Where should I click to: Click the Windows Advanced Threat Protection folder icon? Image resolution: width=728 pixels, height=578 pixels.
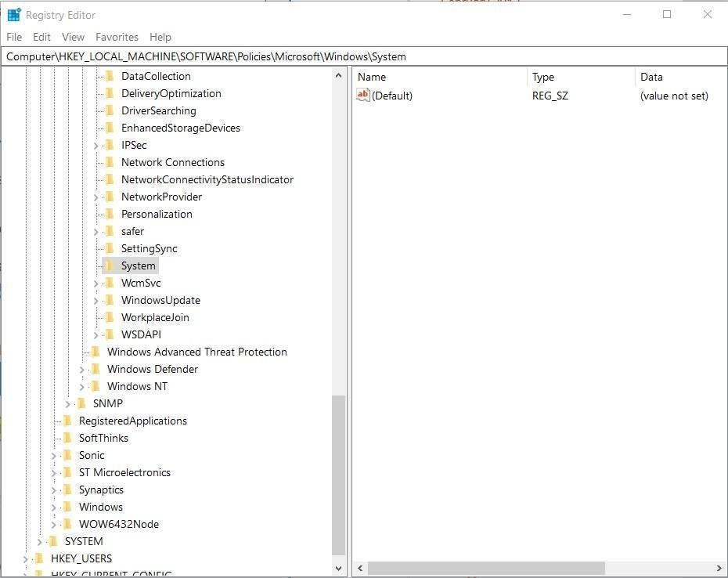pyautogui.click(x=96, y=352)
